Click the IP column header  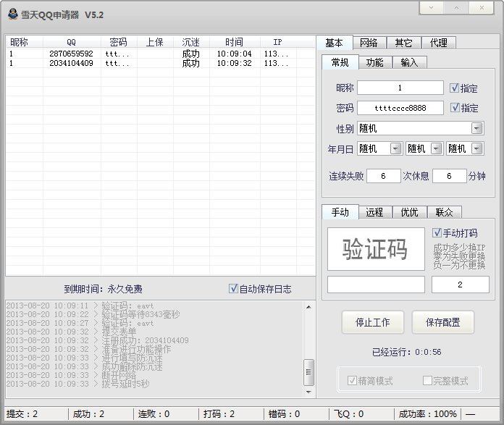click(x=278, y=42)
